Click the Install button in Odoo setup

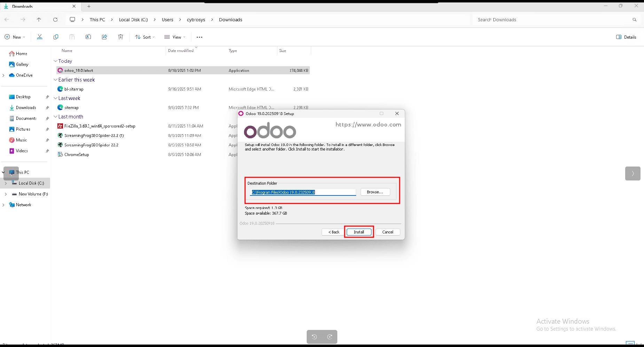pos(359,232)
